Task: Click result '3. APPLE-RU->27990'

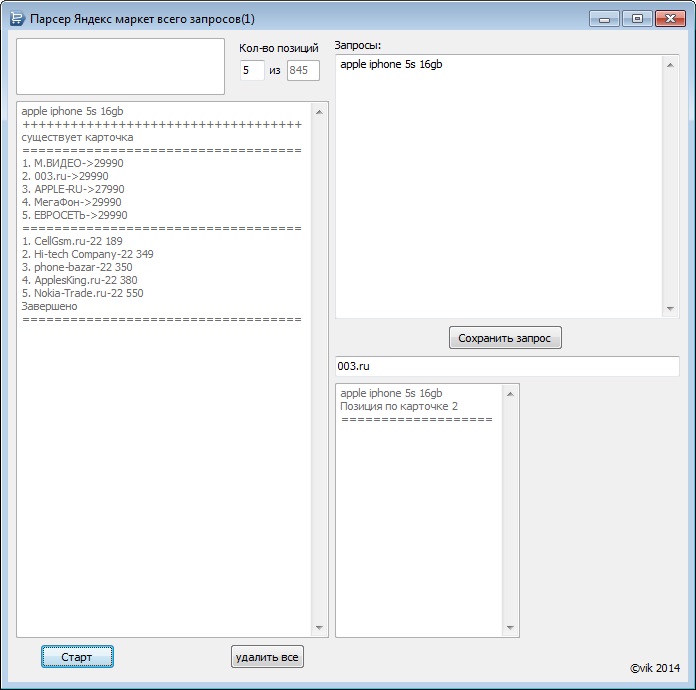Action: [x=73, y=189]
